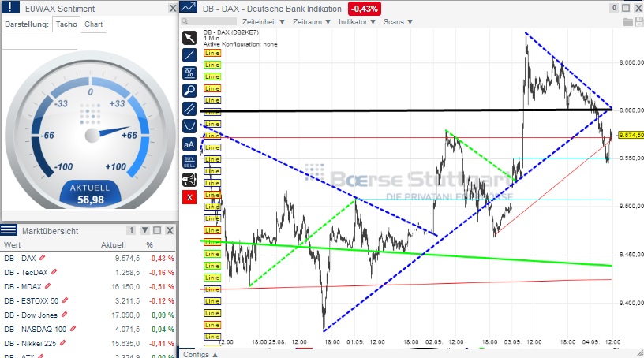Activate the magnifier zoom tool
This screenshot has height=358, width=644.
click(x=189, y=91)
